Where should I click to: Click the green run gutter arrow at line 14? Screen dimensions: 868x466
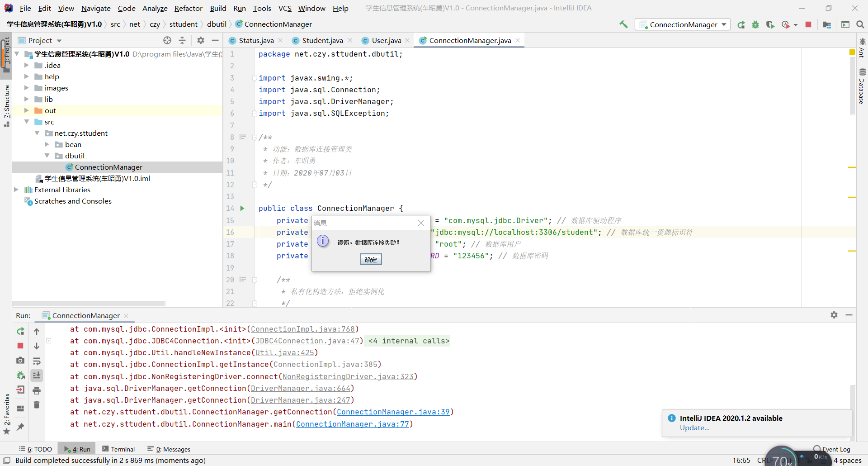242,208
